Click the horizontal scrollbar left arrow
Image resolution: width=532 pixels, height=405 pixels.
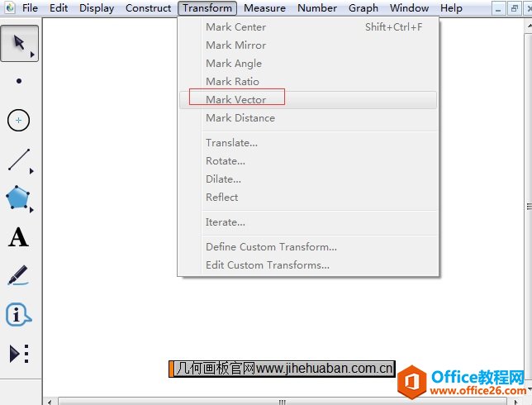[x=50, y=402]
